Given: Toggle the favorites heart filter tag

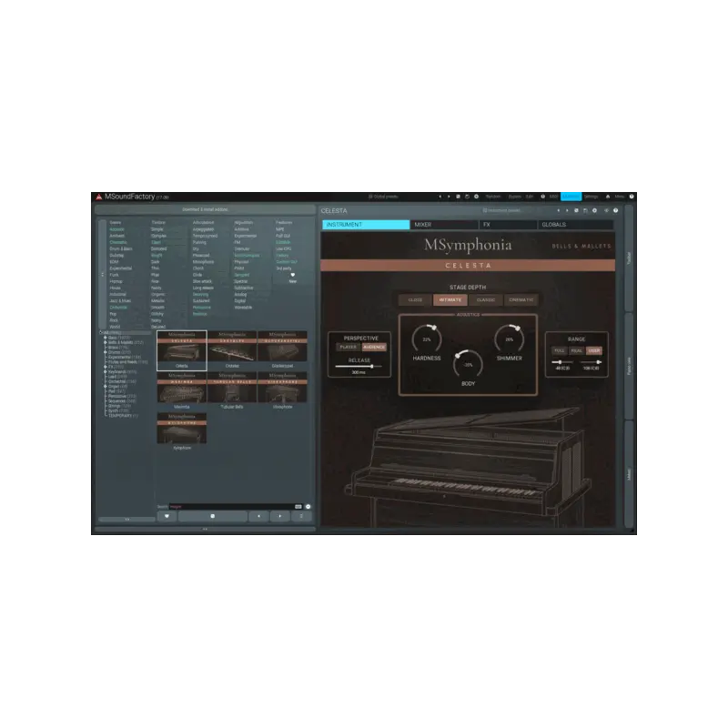Looking at the screenshot, I should tap(292, 275).
